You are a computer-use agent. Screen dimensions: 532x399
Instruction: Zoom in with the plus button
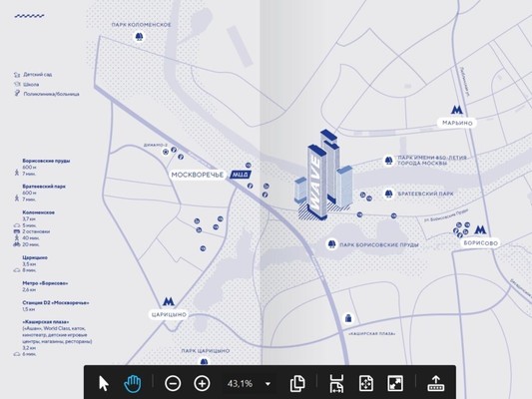(202, 384)
